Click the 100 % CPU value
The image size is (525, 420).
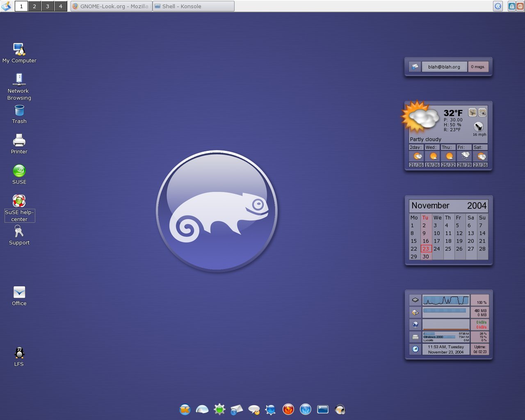point(482,302)
